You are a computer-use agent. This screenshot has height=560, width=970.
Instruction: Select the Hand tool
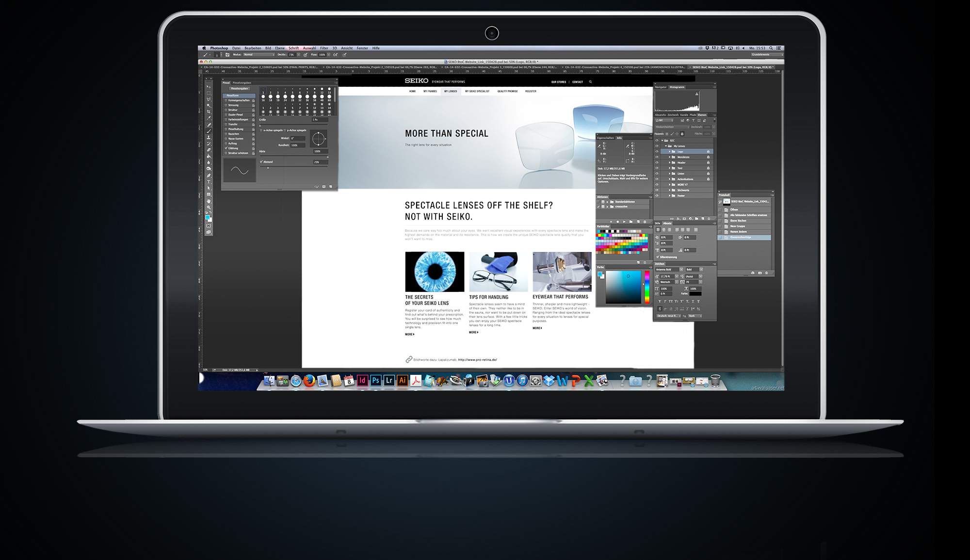tap(209, 201)
